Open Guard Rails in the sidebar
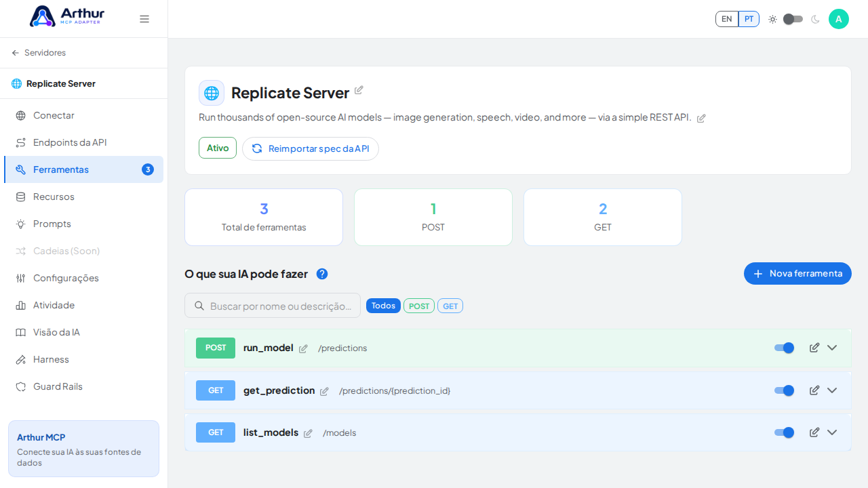The image size is (868, 488). click(83, 386)
